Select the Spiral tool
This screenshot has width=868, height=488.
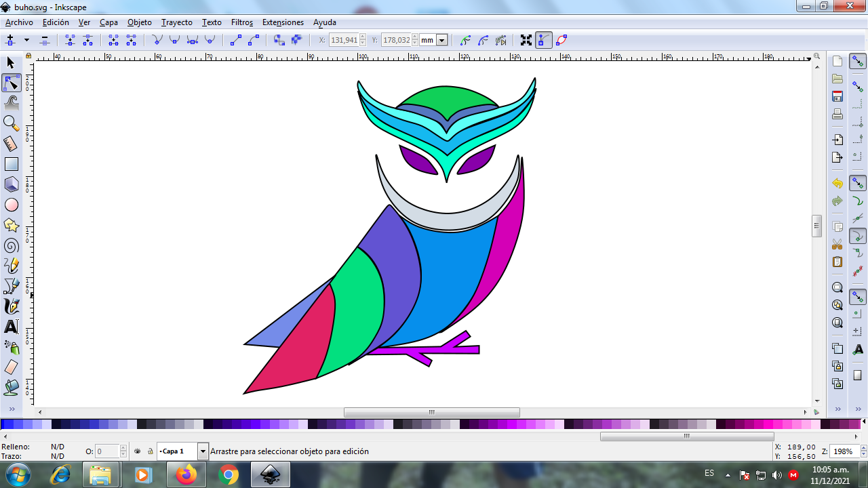11,245
